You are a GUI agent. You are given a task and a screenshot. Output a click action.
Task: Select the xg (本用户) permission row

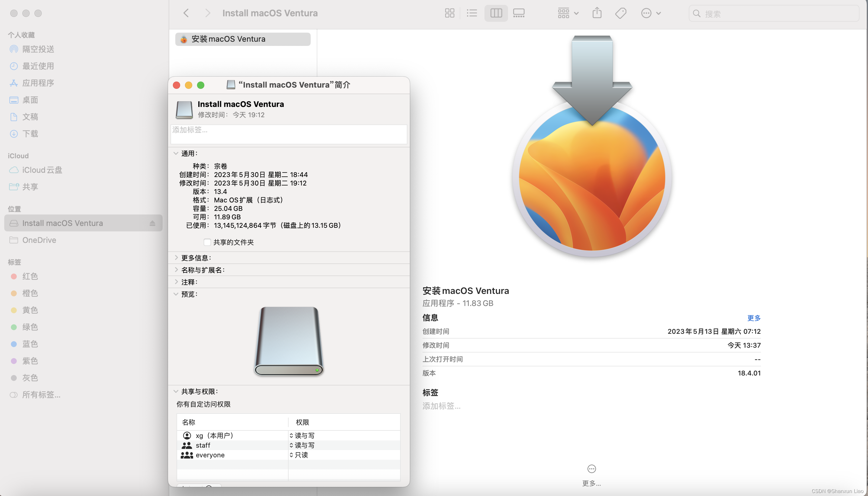point(288,436)
